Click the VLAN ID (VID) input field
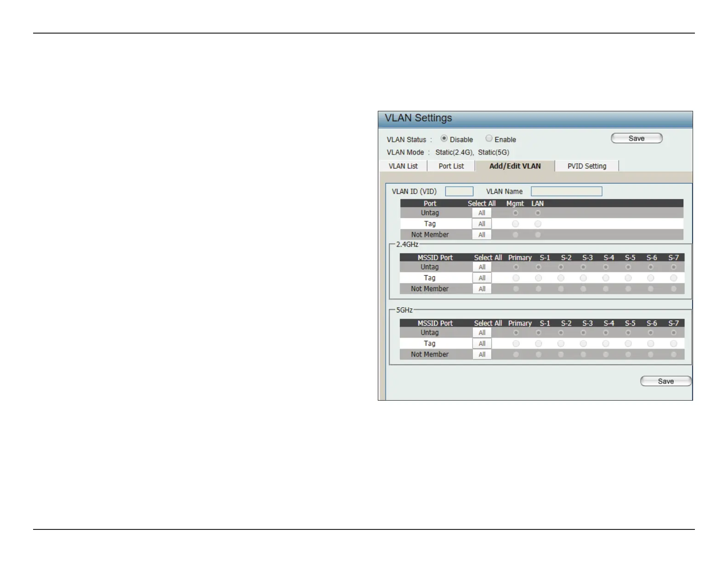 [x=459, y=191]
